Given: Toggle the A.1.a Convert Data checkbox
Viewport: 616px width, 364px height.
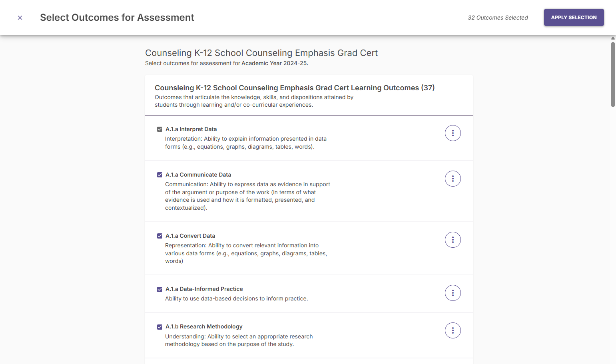Looking at the screenshot, I should click(x=159, y=236).
